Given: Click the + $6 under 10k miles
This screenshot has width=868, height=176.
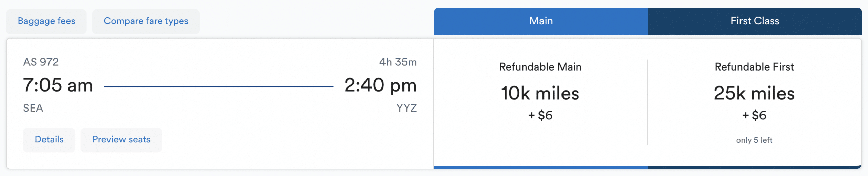Looking at the screenshot, I should (x=540, y=115).
